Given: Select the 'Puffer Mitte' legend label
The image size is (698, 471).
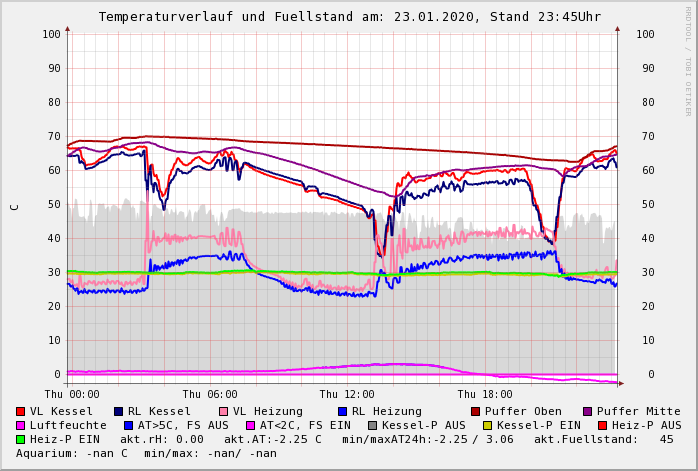Looking at the screenshot, I should click(639, 411).
